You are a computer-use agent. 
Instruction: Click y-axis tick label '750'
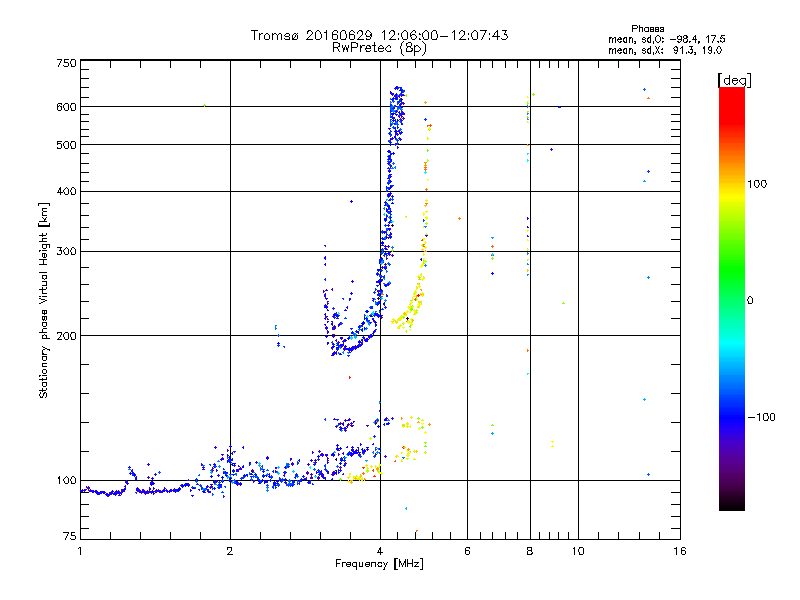pos(66,63)
